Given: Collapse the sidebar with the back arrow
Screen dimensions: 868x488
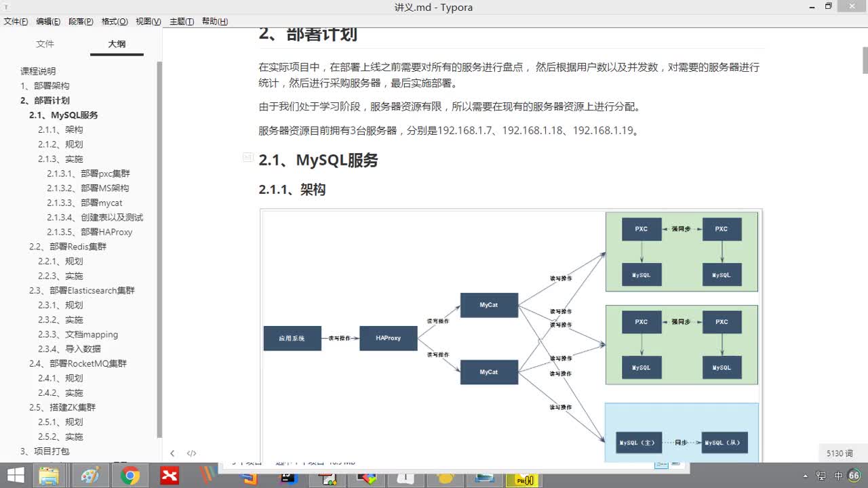Looking at the screenshot, I should coord(172,453).
